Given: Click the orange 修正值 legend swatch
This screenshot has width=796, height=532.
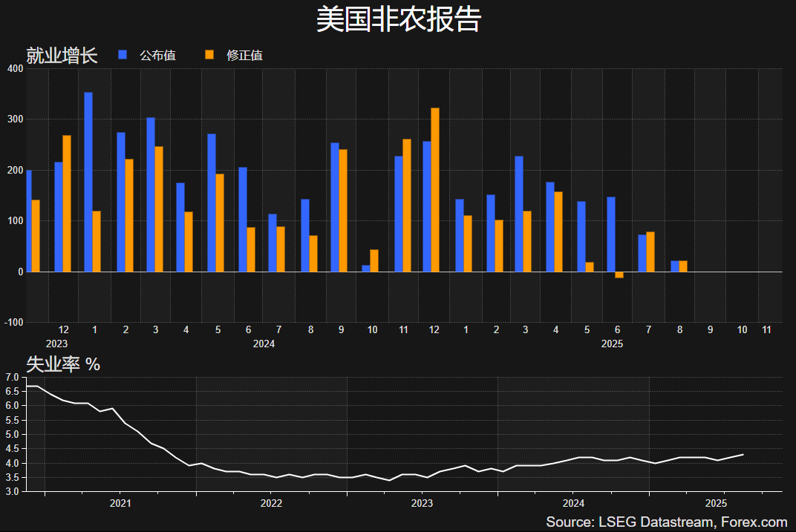Looking at the screenshot, I should click(x=209, y=55).
